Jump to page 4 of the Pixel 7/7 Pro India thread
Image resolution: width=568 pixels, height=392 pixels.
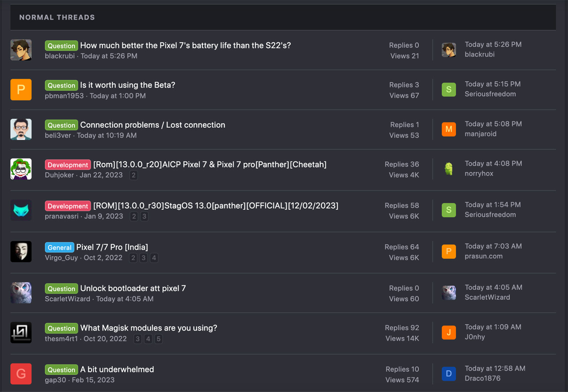(x=154, y=258)
